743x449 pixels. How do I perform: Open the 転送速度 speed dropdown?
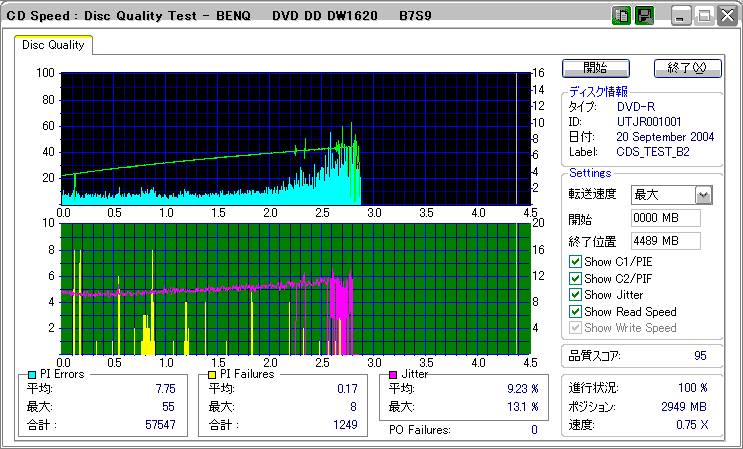click(703, 195)
